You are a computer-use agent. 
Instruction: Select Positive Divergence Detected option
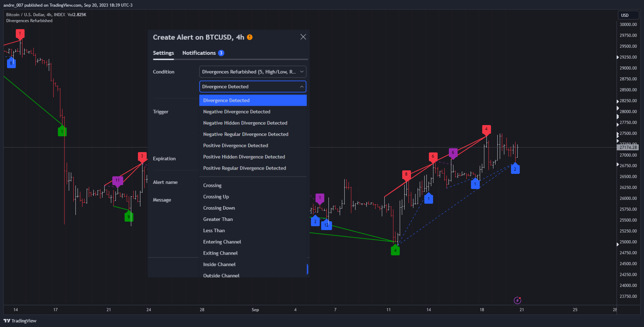point(253,145)
